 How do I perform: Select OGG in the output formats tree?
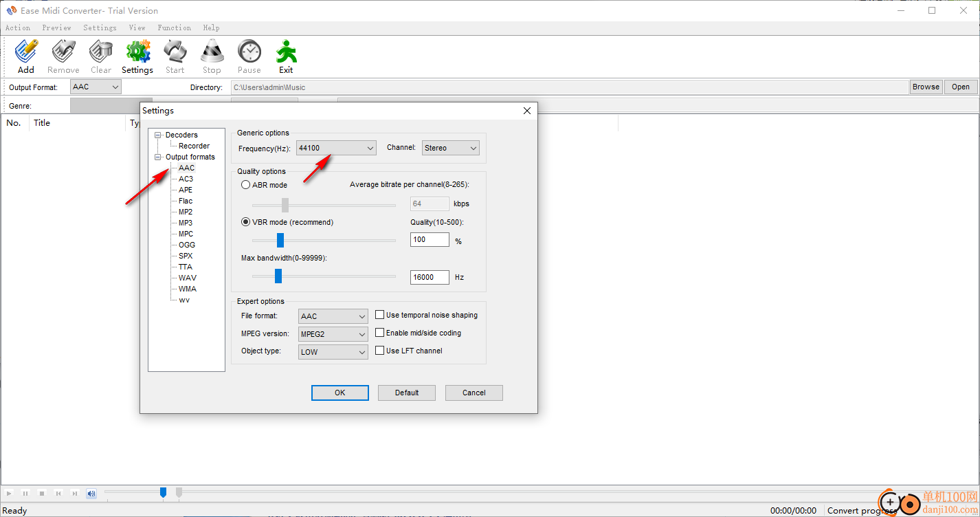point(187,245)
